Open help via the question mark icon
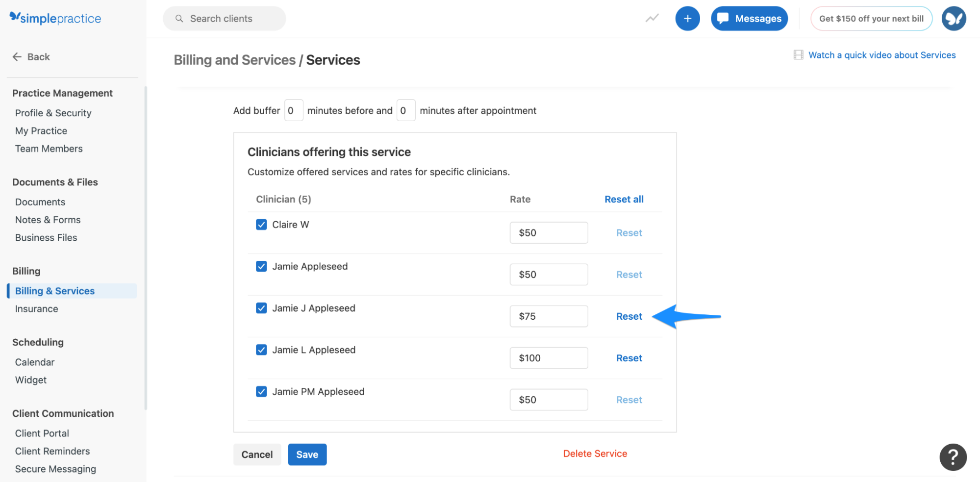 click(x=953, y=457)
